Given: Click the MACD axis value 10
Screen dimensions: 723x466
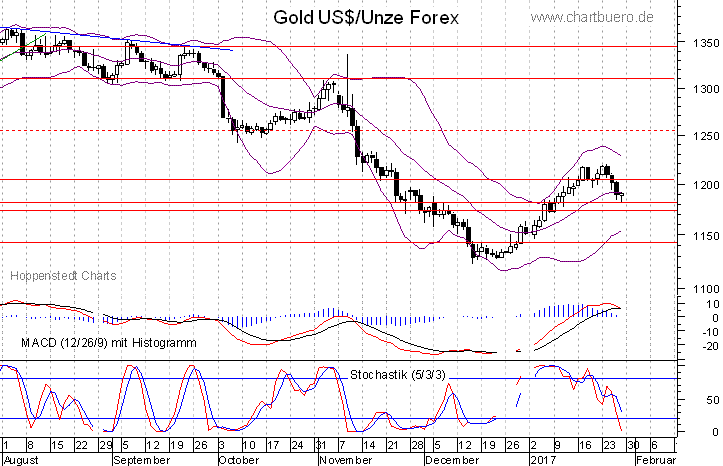Looking at the screenshot, I should point(712,304).
